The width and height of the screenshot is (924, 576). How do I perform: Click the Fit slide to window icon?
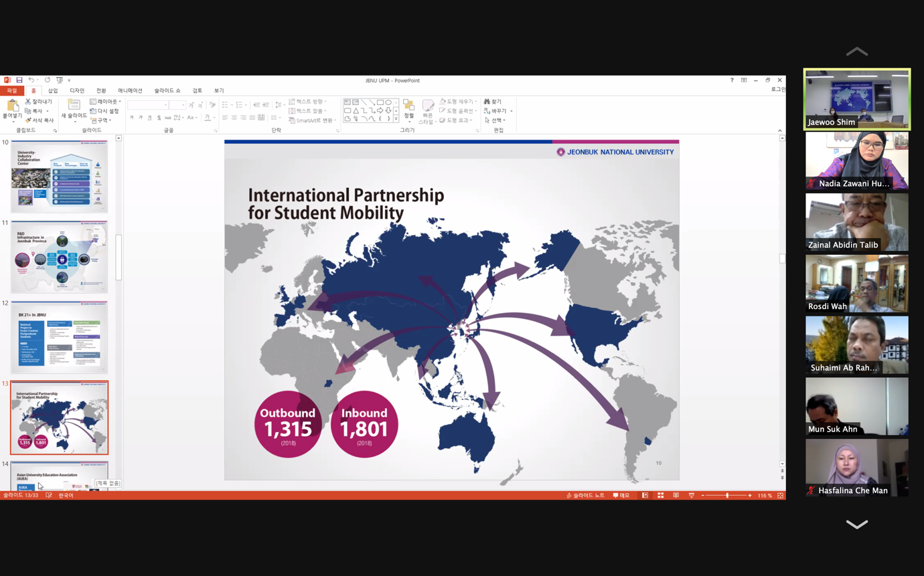780,496
